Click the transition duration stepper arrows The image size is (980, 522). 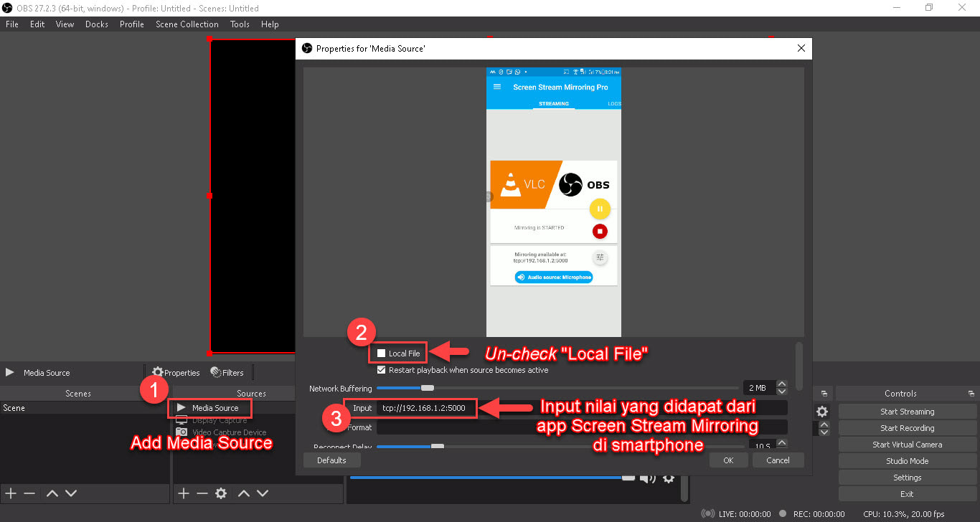pos(824,428)
